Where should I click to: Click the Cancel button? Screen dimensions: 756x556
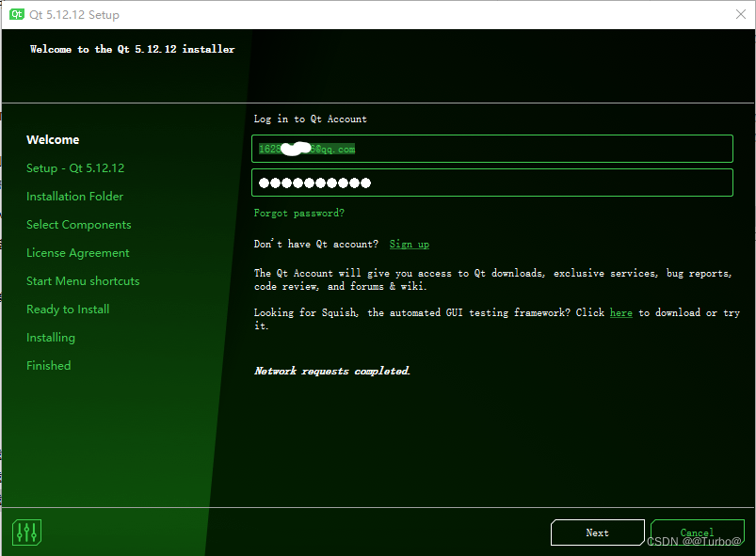click(x=697, y=532)
